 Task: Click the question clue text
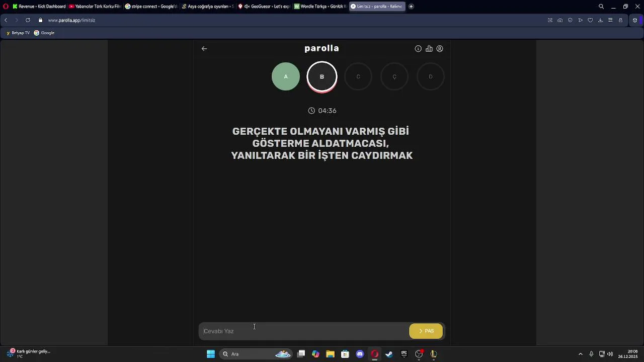click(322, 143)
